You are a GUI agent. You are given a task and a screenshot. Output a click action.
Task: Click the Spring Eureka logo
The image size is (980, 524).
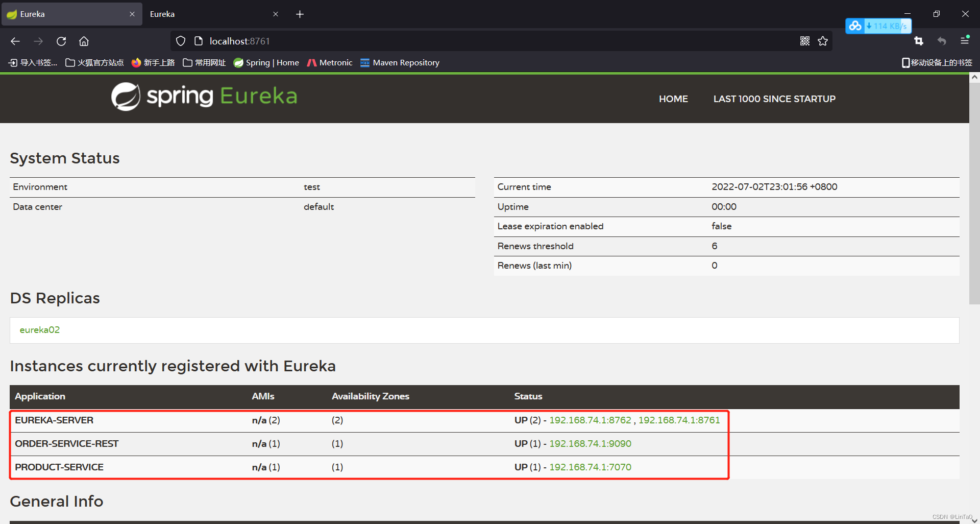pyautogui.click(x=204, y=96)
